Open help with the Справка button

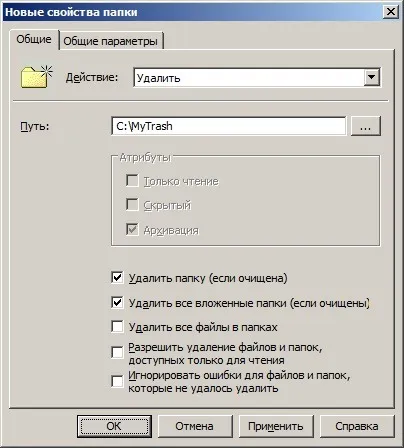point(357,426)
